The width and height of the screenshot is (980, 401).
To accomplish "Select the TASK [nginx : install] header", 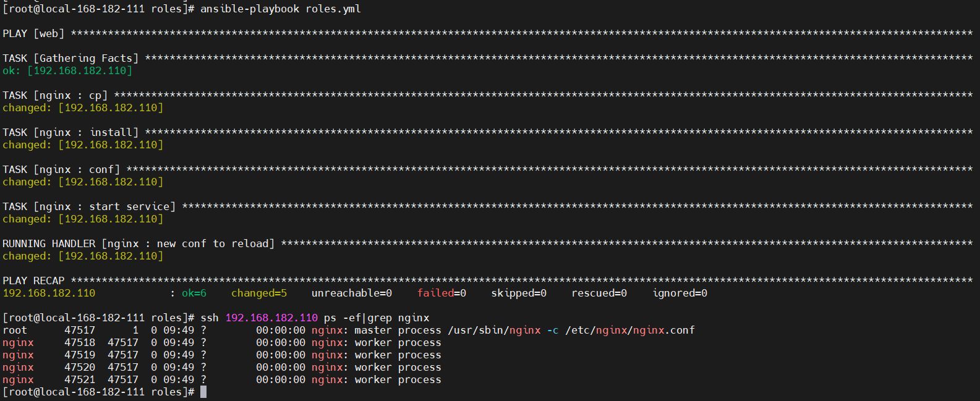I will [70, 132].
